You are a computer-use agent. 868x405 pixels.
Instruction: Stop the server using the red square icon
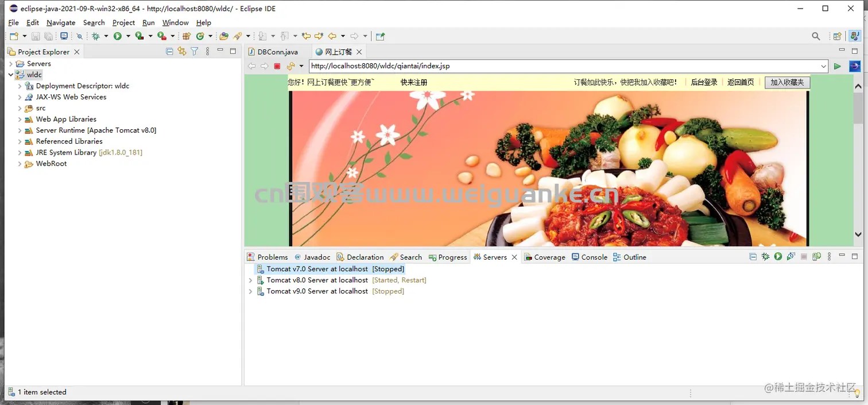pos(277,65)
